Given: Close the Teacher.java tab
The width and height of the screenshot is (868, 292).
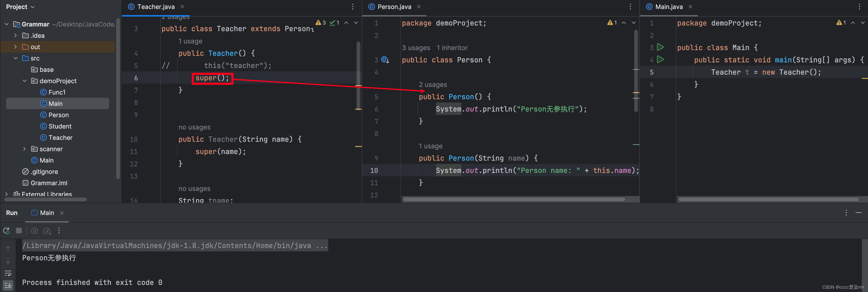Looking at the screenshot, I should [x=182, y=7].
